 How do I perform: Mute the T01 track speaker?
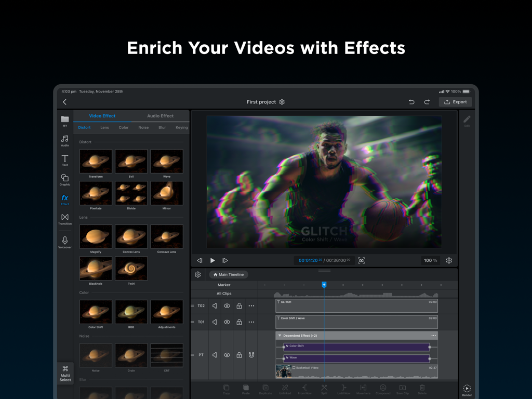[215, 322]
